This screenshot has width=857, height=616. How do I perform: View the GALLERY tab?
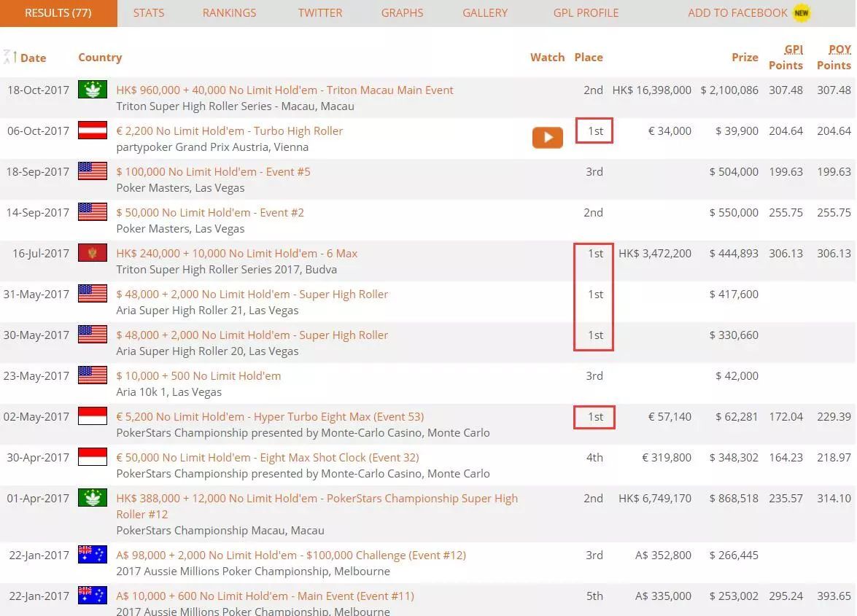(x=485, y=13)
